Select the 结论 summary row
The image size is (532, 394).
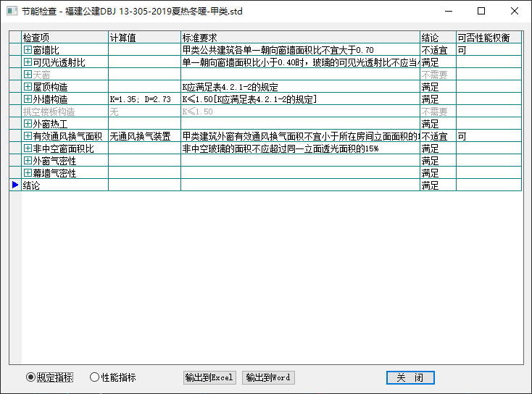click(x=65, y=185)
